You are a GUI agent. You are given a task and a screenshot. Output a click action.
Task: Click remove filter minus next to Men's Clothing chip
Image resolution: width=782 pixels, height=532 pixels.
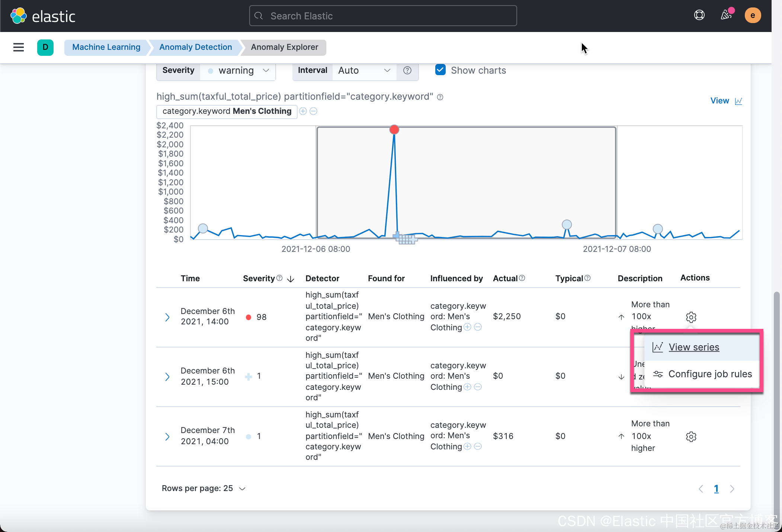(x=313, y=111)
